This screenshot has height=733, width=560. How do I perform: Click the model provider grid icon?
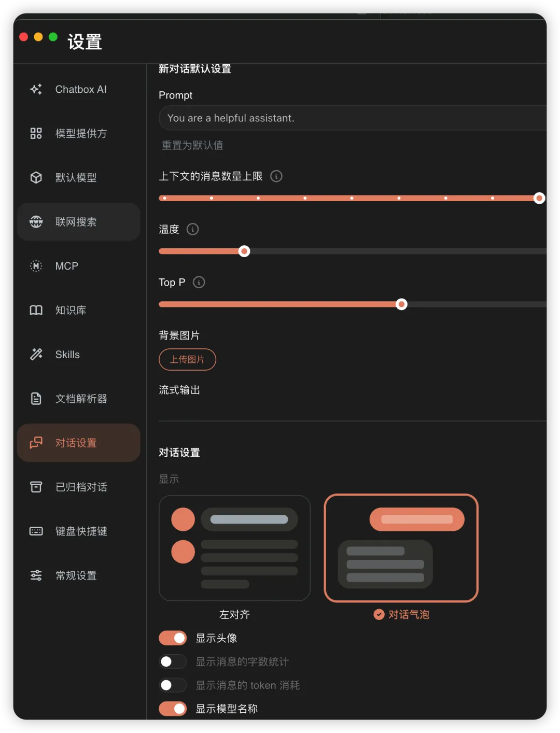[x=36, y=133]
